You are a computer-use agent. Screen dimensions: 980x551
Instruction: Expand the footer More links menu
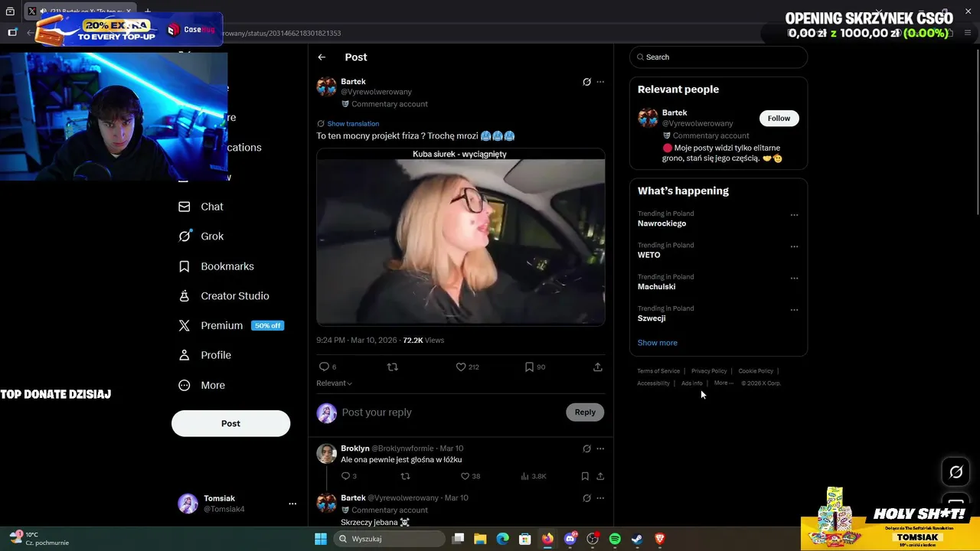click(724, 383)
